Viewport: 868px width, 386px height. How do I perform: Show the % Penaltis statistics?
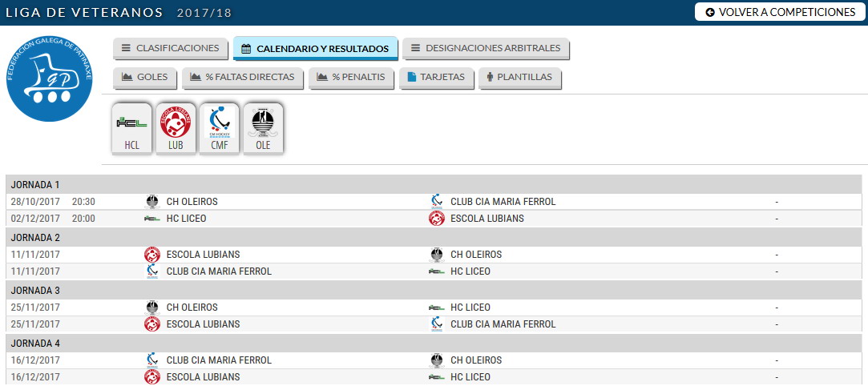pyautogui.click(x=351, y=78)
